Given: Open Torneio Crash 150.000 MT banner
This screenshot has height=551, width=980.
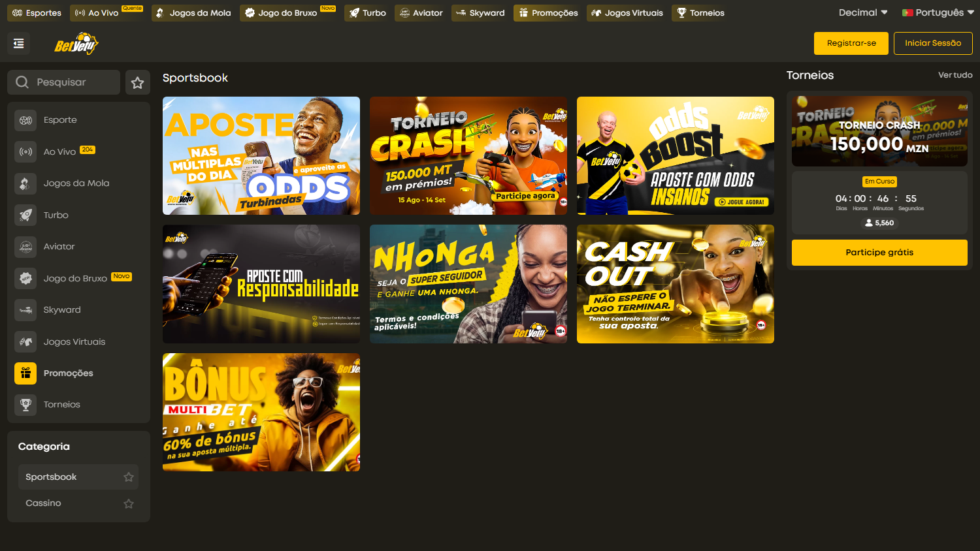Looking at the screenshot, I should 468,155.
